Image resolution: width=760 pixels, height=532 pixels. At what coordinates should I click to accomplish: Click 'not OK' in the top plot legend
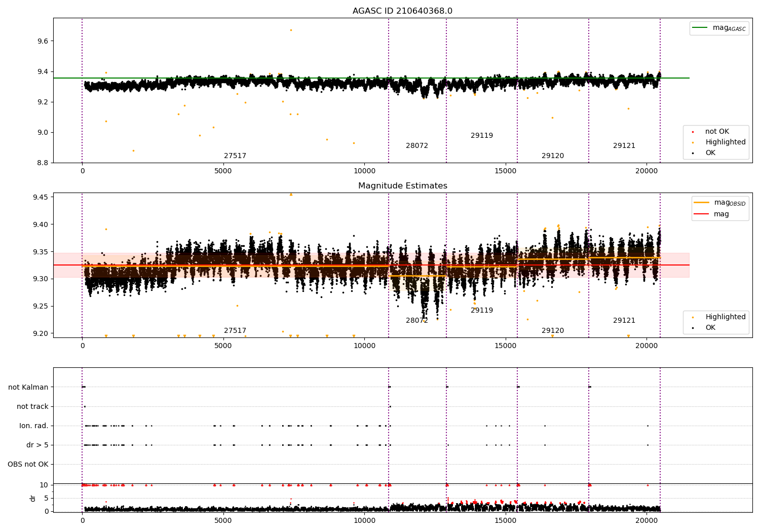pos(717,132)
